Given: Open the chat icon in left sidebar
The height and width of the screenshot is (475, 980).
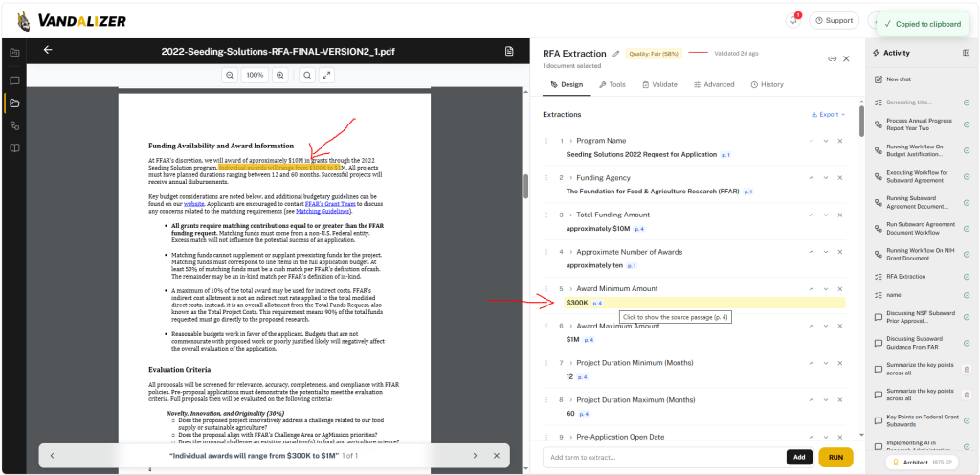Looking at the screenshot, I should point(14,80).
